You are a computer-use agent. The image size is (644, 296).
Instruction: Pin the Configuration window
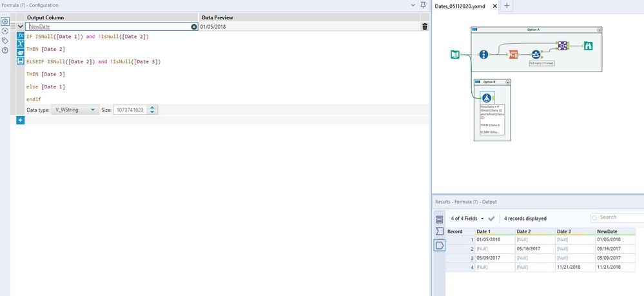click(423, 5)
